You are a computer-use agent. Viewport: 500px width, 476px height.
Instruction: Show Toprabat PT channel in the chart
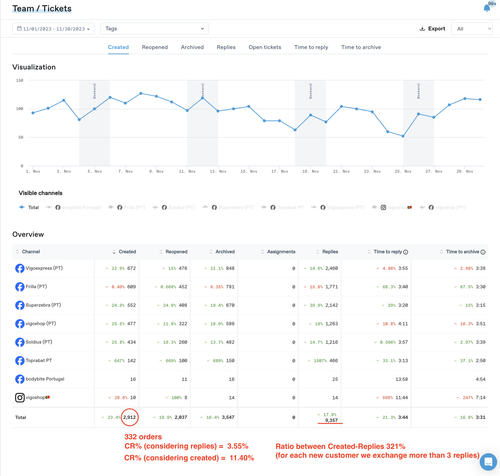[x=282, y=207]
